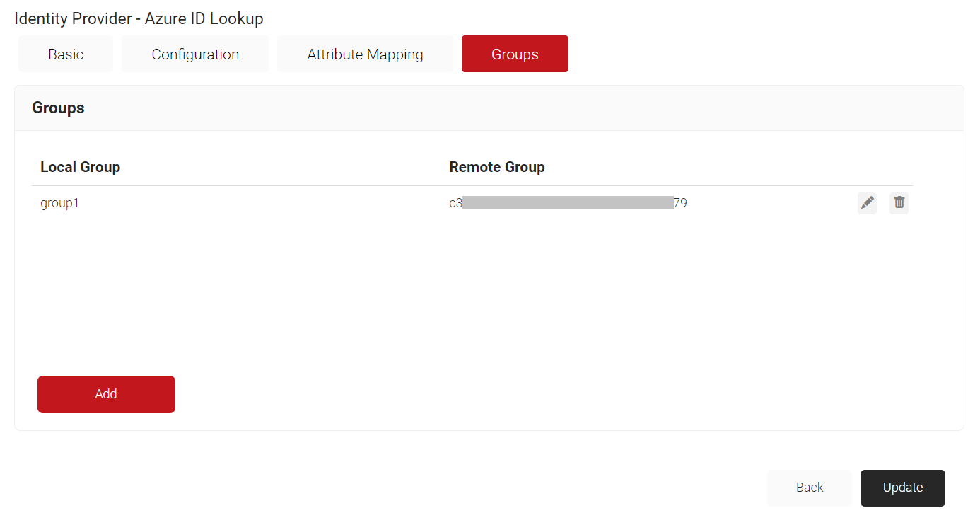Go to the Attribute Mapping tab
The image size is (980, 525).
pyautogui.click(x=365, y=54)
